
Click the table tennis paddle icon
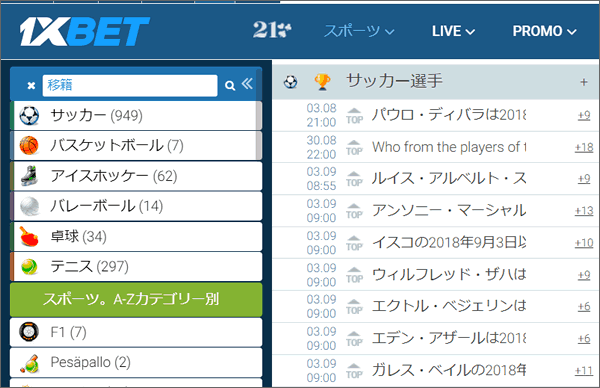[29, 236]
